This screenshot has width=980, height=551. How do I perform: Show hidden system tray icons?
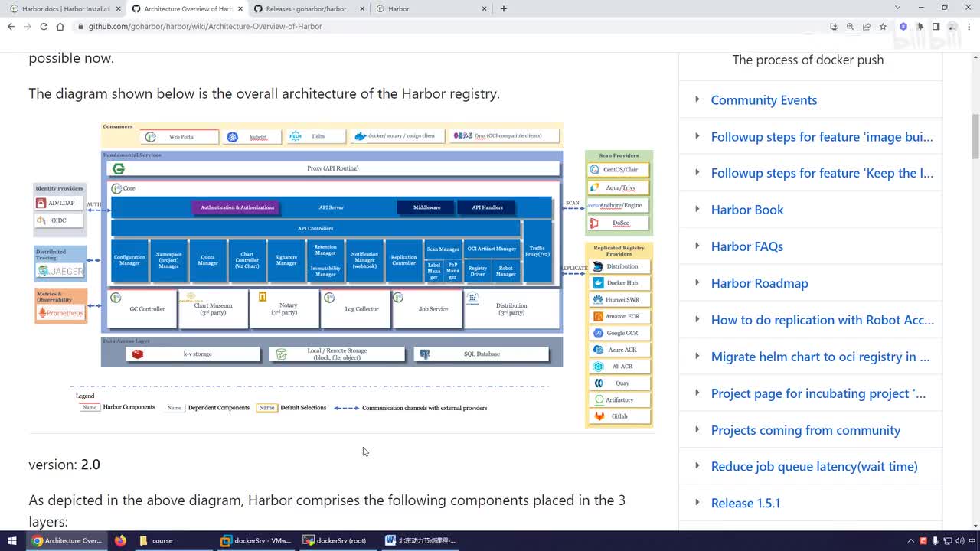click(x=912, y=540)
